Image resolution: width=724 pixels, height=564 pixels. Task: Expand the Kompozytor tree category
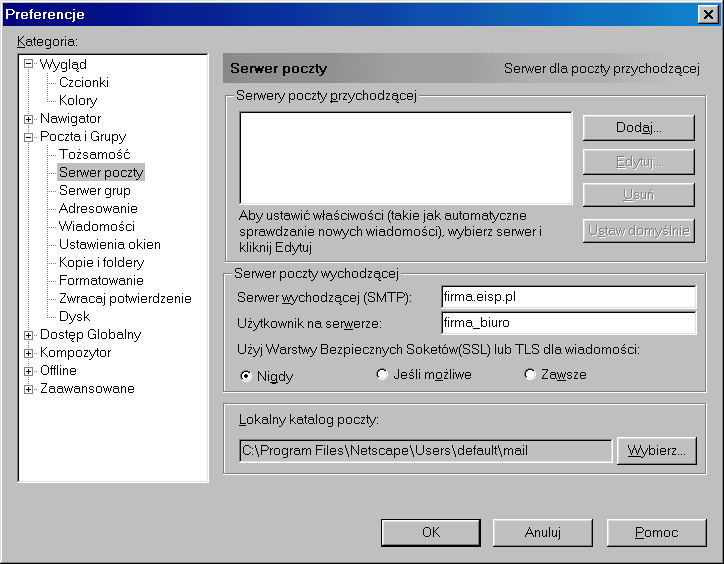(29, 353)
